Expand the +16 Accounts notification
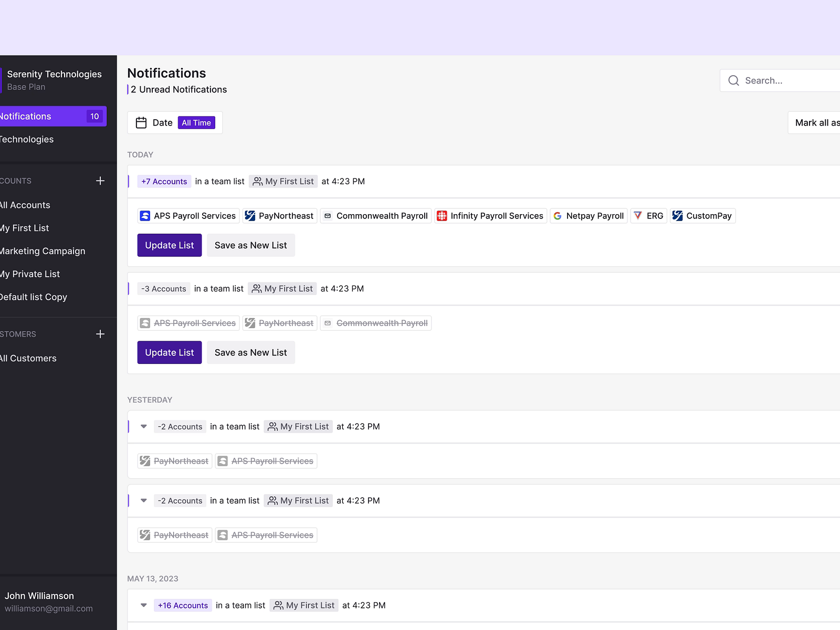 (x=143, y=605)
